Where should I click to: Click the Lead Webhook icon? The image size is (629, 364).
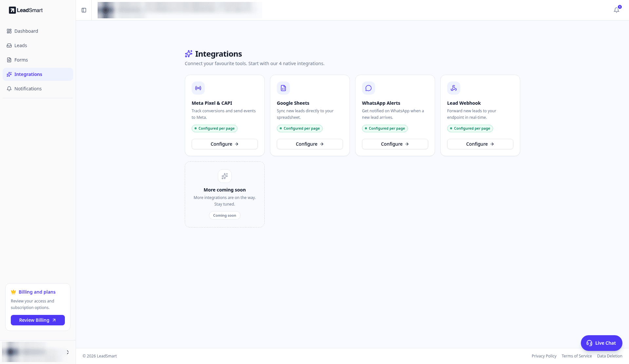454,88
